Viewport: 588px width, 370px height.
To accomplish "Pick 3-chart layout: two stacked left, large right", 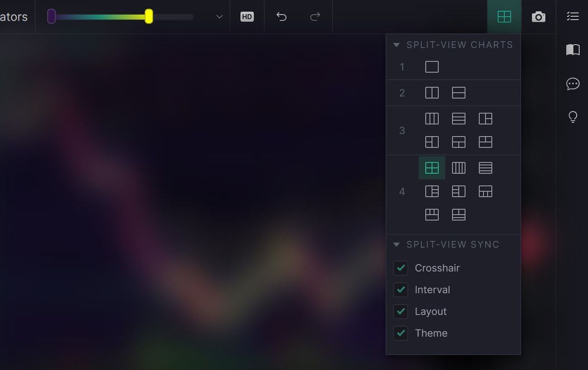I will pos(432,142).
